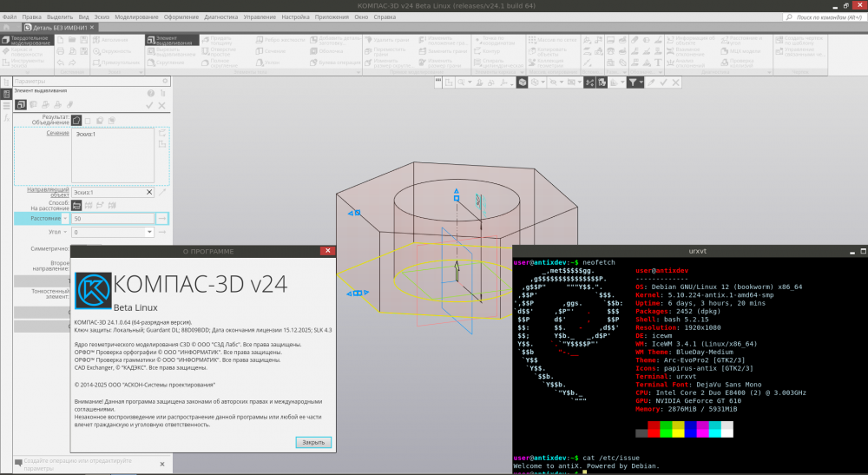The width and height of the screenshot is (868, 475).
Task: Expand the Угол value dropdown
Action: coord(149,233)
